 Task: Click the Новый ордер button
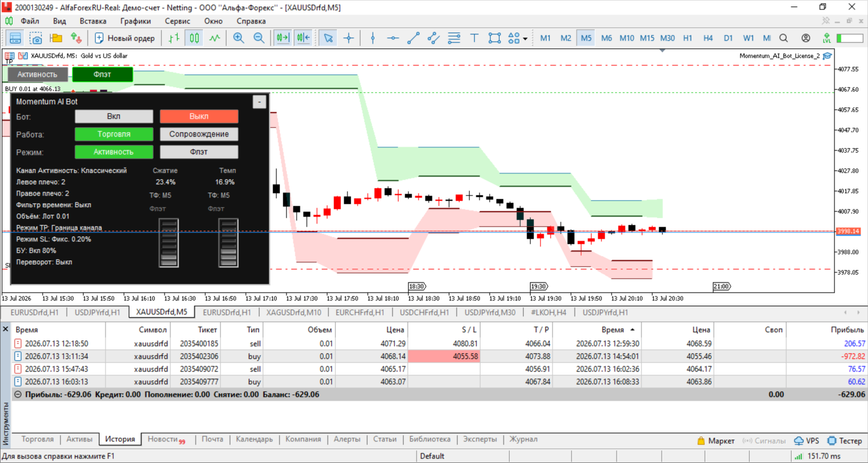click(x=124, y=38)
